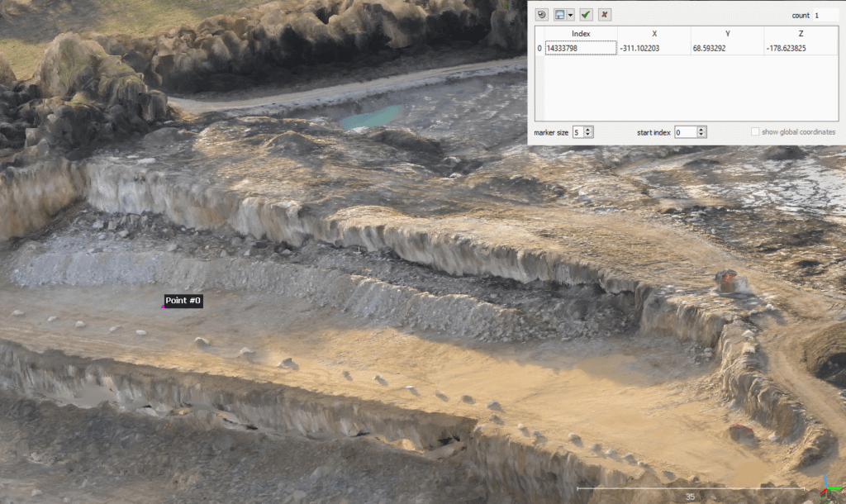Export the picked points list

[x=558, y=13]
